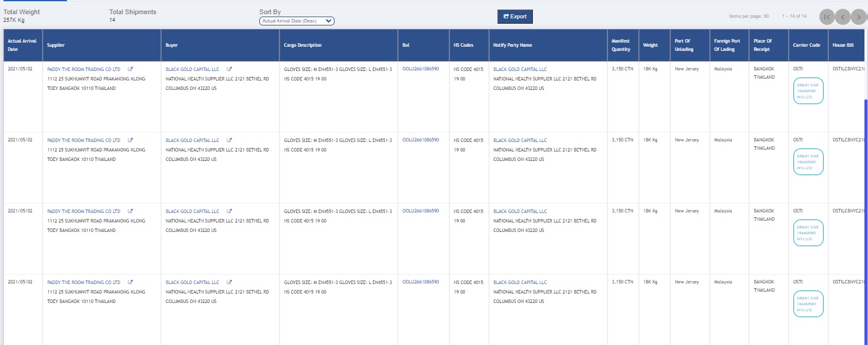Open Black Gold Capital buyer link in fourth row
The height and width of the screenshot is (345, 868).
click(x=192, y=282)
